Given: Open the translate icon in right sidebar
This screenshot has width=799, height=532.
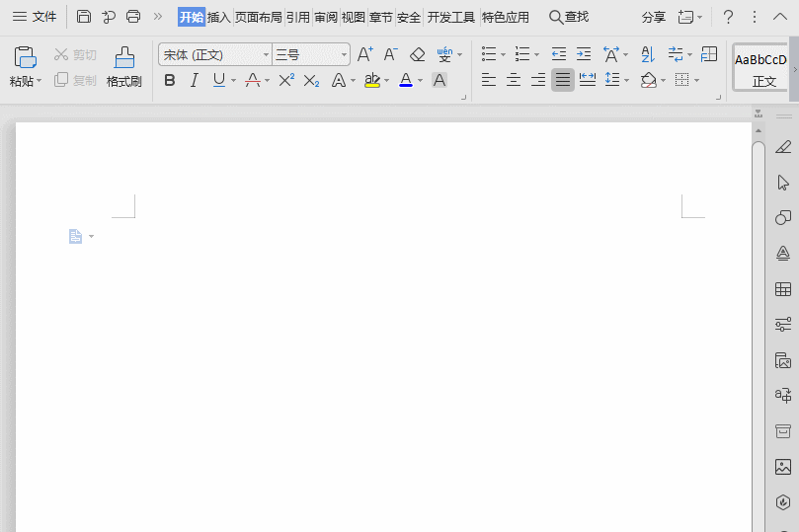Looking at the screenshot, I should coord(783,395).
